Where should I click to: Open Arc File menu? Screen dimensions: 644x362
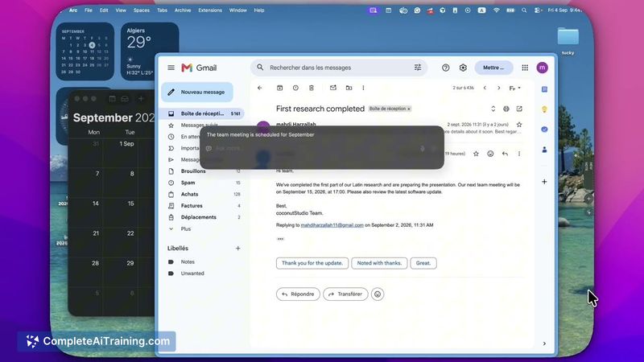point(89,10)
